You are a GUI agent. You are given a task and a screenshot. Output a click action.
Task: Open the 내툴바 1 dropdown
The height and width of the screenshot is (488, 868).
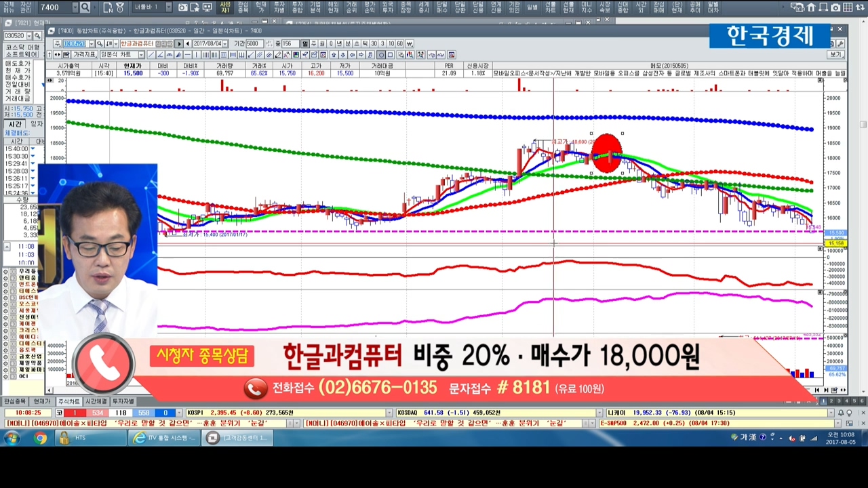(168, 7)
